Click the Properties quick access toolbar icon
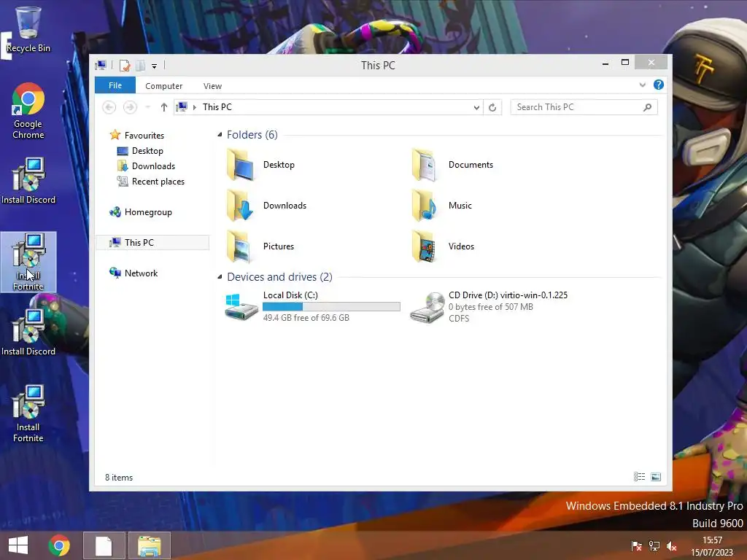 pyautogui.click(x=125, y=66)
